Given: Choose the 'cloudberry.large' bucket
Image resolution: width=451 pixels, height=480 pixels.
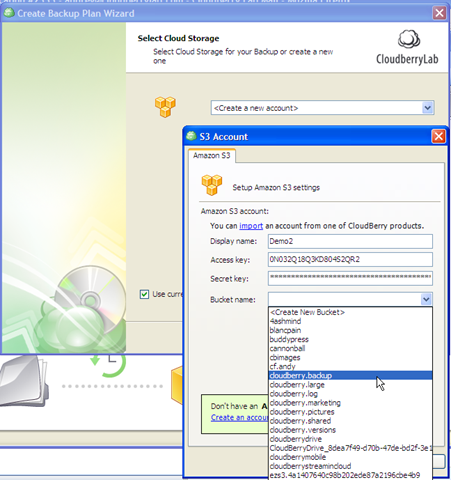Looking at the screenshot, I should click(x=350, y=385).
